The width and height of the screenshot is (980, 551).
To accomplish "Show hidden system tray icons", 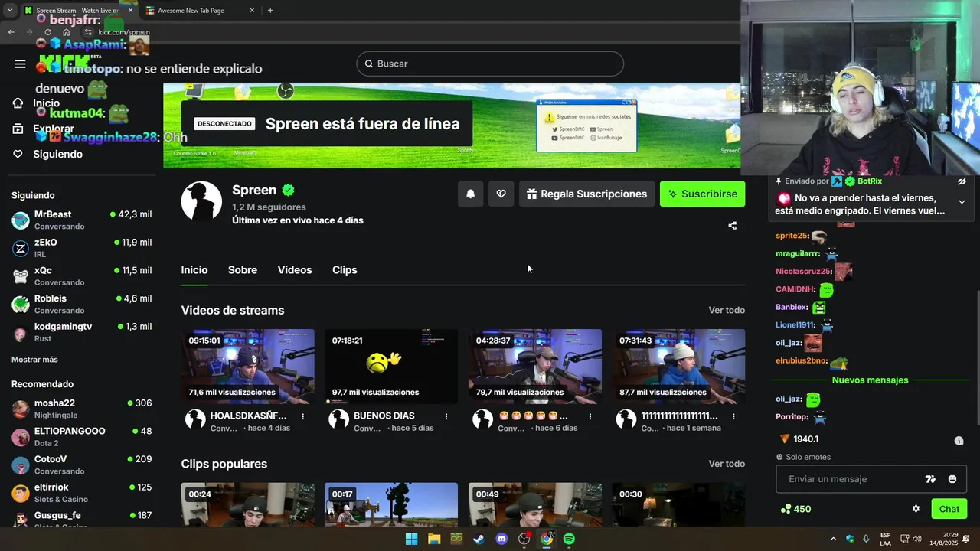I will click(x=834, y=539).
